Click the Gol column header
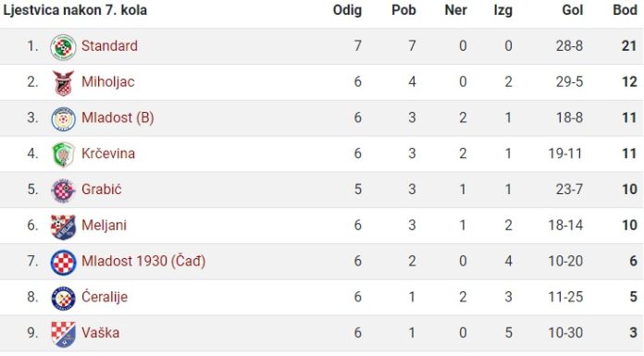 click(572, 10)
